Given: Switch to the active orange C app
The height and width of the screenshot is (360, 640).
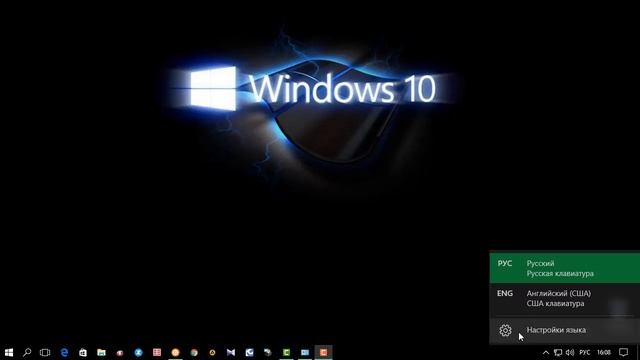Looking at the screenshot, I should 324,352.
